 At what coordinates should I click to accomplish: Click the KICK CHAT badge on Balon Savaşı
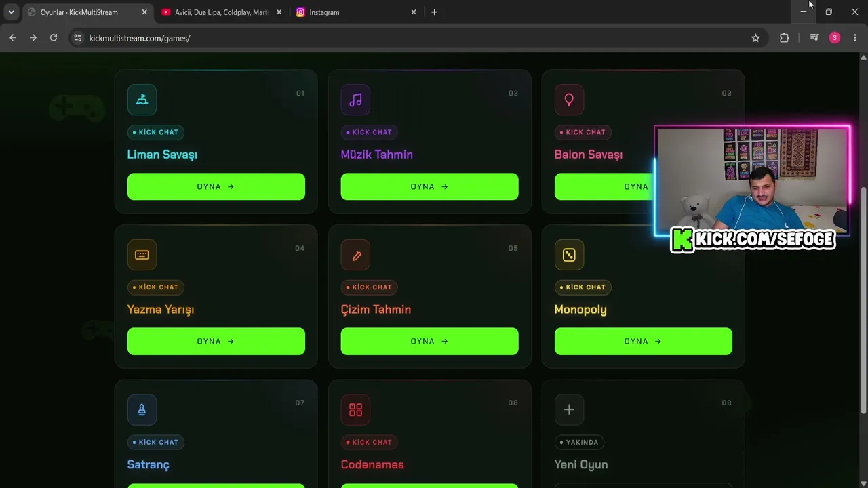point(585,132)
